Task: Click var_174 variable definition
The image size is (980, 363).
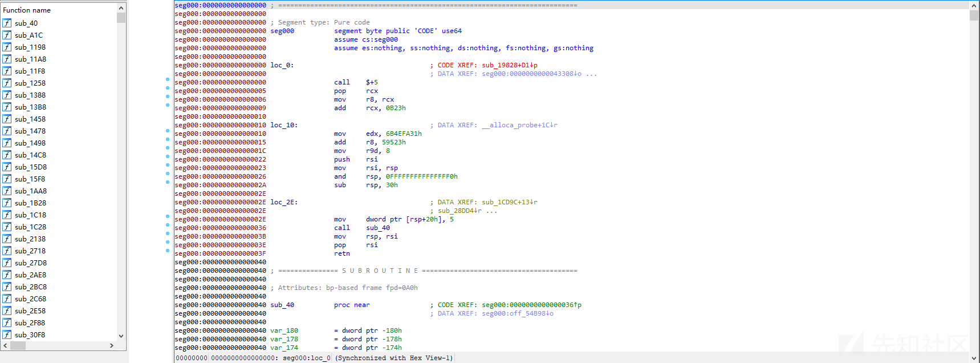Action: tap(284, 348)
